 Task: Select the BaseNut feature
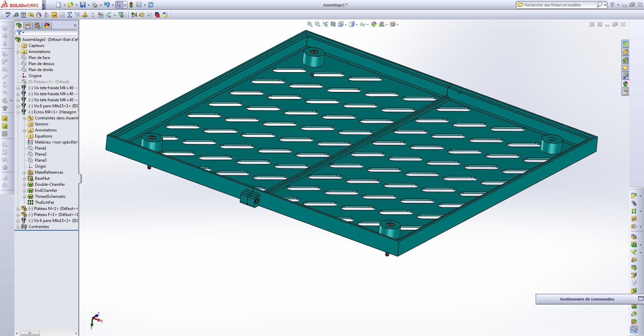pyautogui.click(x=42, y=178)
